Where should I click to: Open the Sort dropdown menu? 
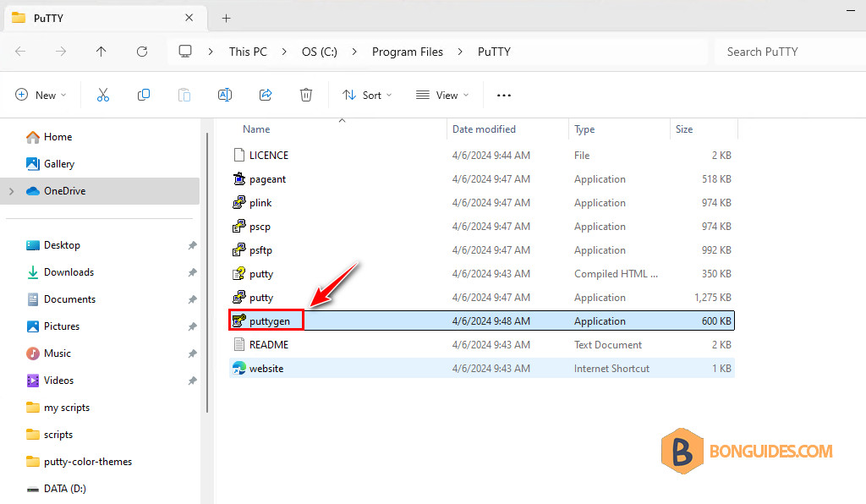(367, 95)
